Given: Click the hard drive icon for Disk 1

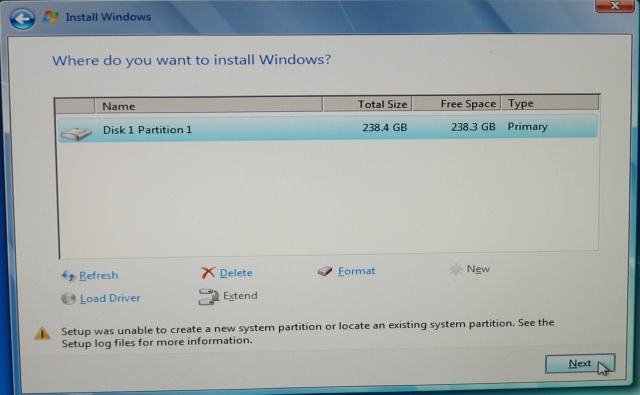Looking at the screenshot, I should [x=76, y=133].
